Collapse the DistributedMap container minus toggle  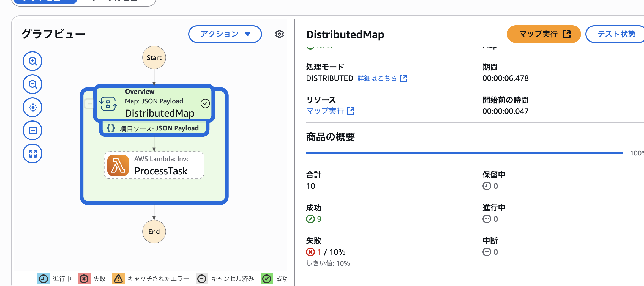coord(89,104)
